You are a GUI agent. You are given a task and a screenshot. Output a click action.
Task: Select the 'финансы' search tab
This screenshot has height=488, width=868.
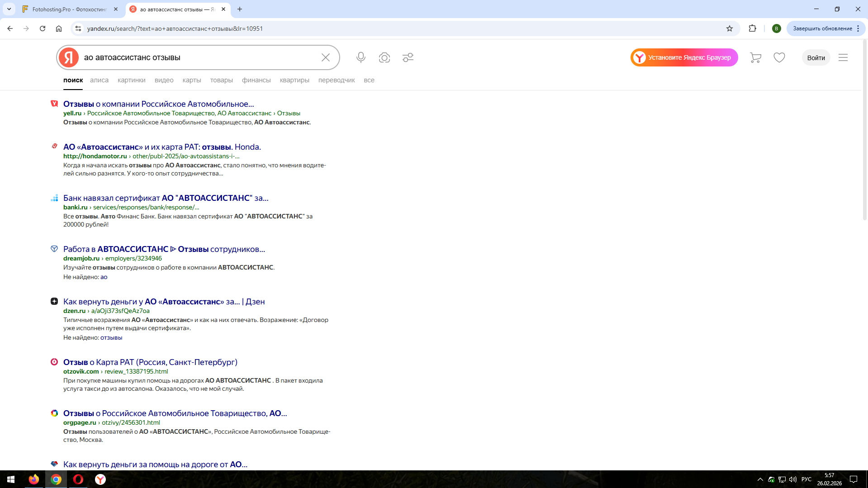coord(256,80)
